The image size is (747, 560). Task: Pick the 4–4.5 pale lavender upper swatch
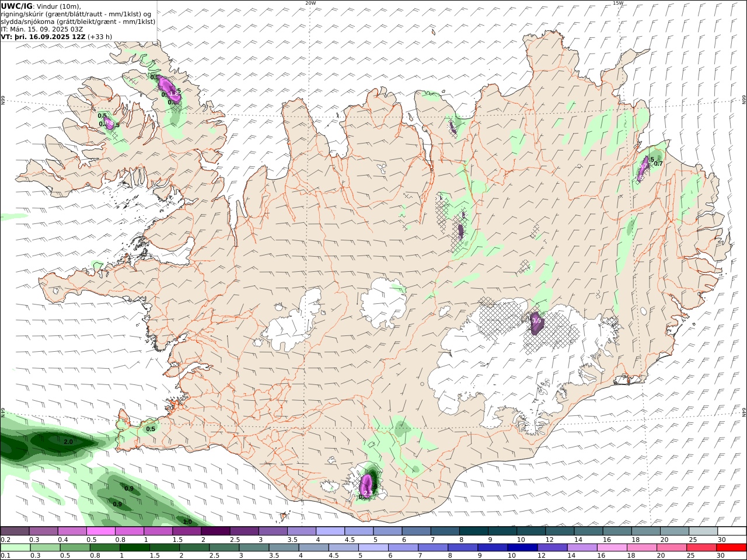click(x=330, y=531)
